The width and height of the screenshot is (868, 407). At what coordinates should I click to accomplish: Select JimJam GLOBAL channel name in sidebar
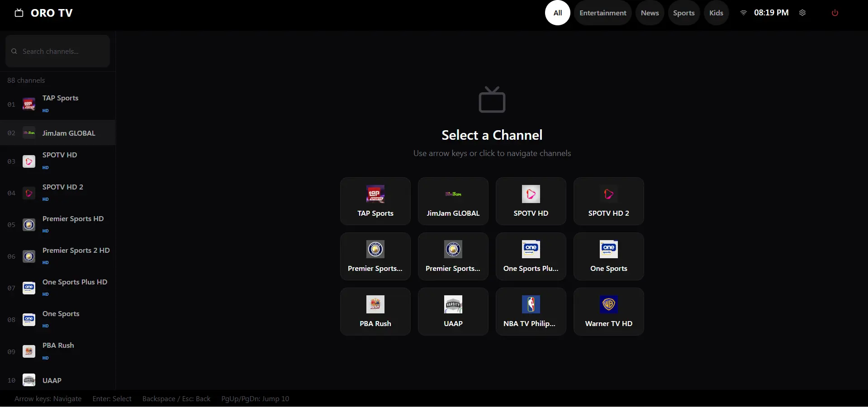pos(69,133)
